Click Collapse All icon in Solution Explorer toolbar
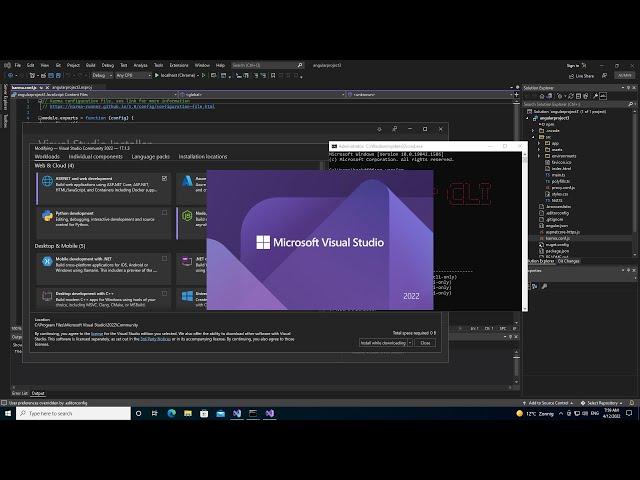Image resolution: width=640 pixels, height=480 pixels. 578,96
